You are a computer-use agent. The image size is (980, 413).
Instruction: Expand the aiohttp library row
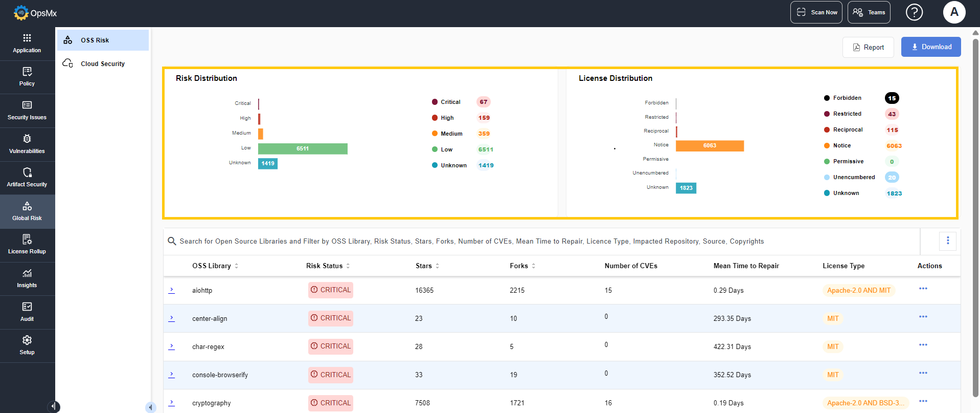pyautogui.click(x=172, y=290)
